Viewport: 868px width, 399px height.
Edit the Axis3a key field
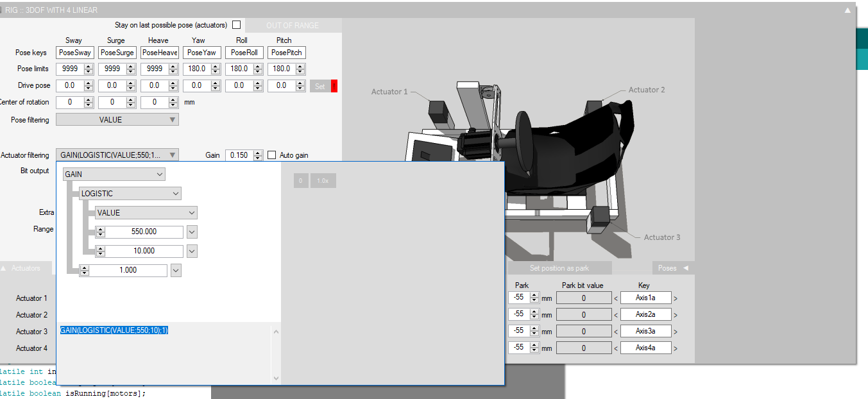646,331
